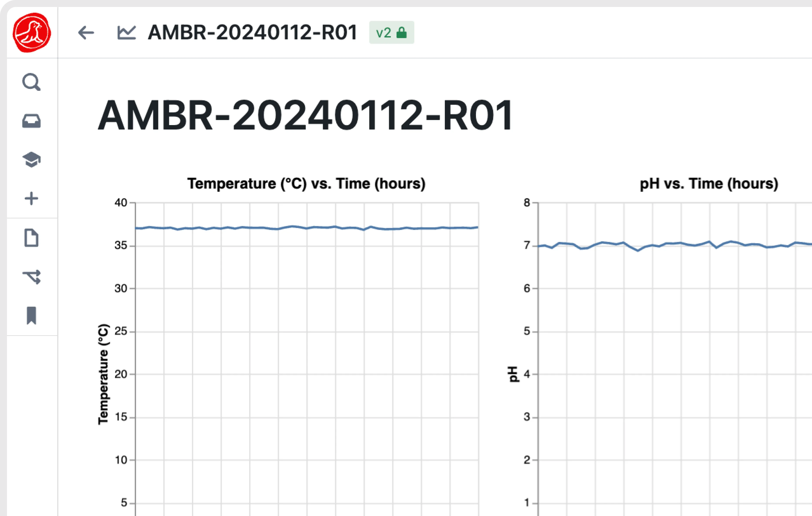Screen dimensions: 812x516
Task: Go back using the left arrow
Action: (x=86, y=33)
